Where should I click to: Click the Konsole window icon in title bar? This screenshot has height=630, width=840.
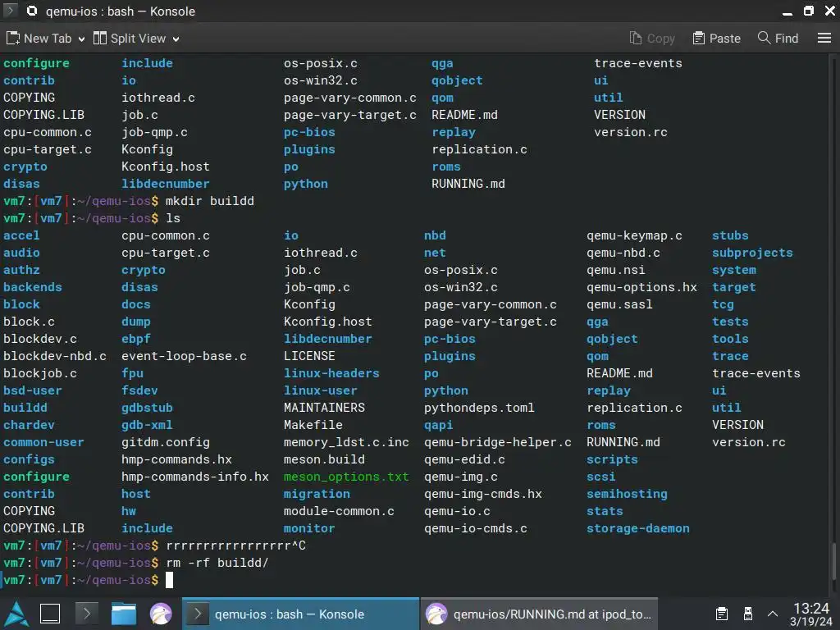[32, 11]
